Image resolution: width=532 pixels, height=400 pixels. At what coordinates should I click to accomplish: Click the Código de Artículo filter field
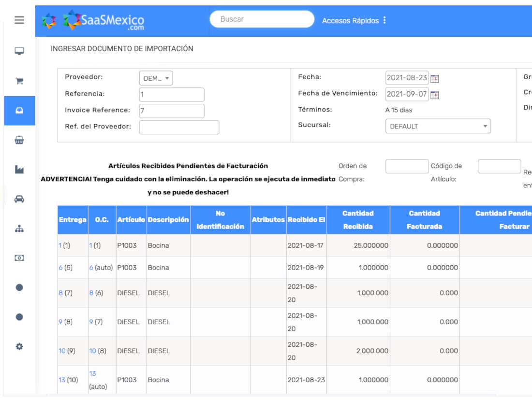pos(499,166)
